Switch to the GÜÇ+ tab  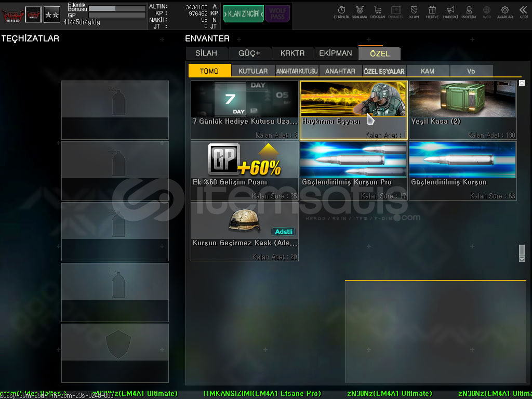(249, 54)
